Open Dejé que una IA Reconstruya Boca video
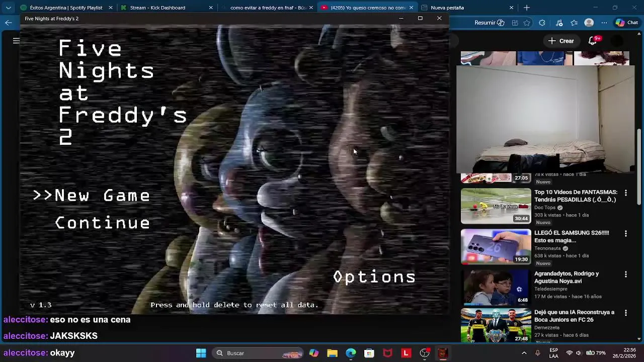This screenshot has width=644, height=362. [x=574, y=316]
